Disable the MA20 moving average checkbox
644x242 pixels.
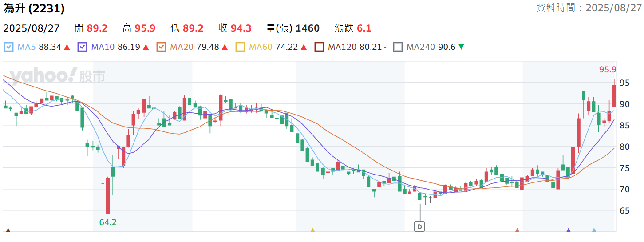[x=162, y=47]
